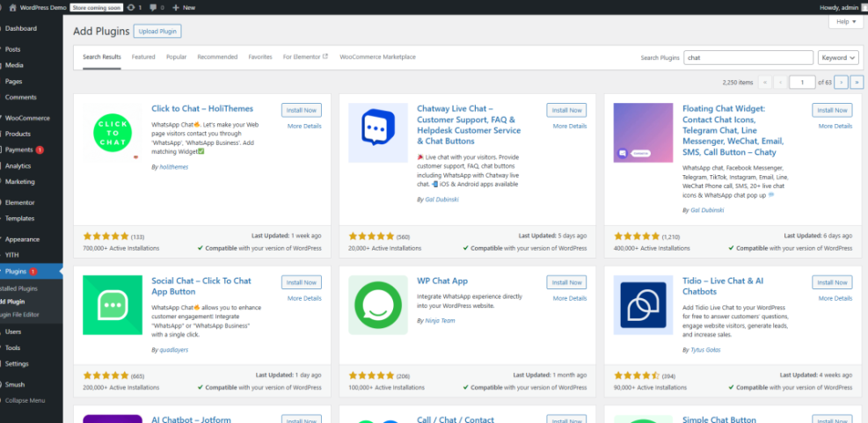Open WP Chat App title link
The width and height of the screenshot is (868, 423).
click(x=442, y=281)
